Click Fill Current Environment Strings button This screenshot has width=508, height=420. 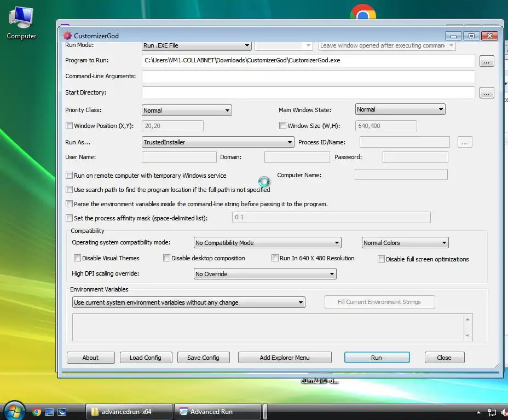click(379, 302)
